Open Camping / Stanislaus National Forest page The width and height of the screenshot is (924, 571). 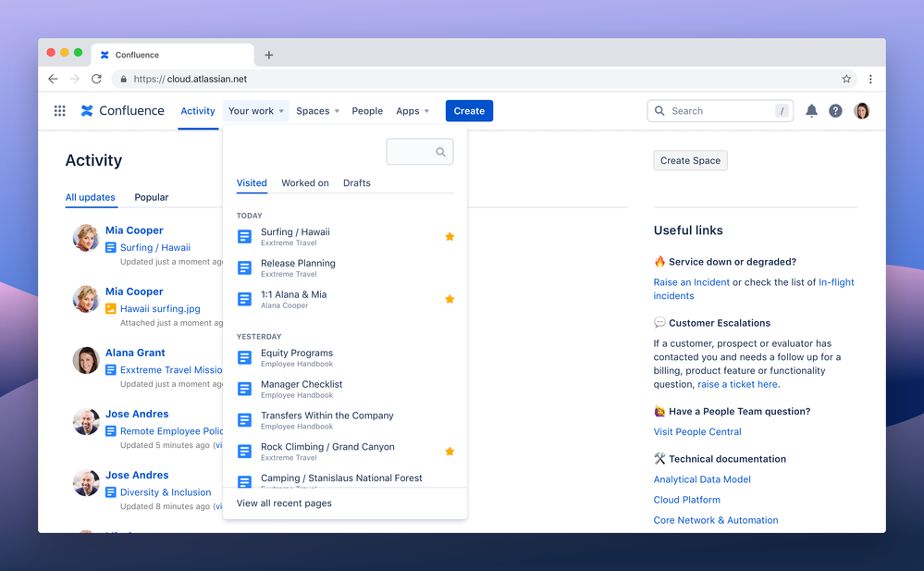pyautogui.click(x=341, y=478)
